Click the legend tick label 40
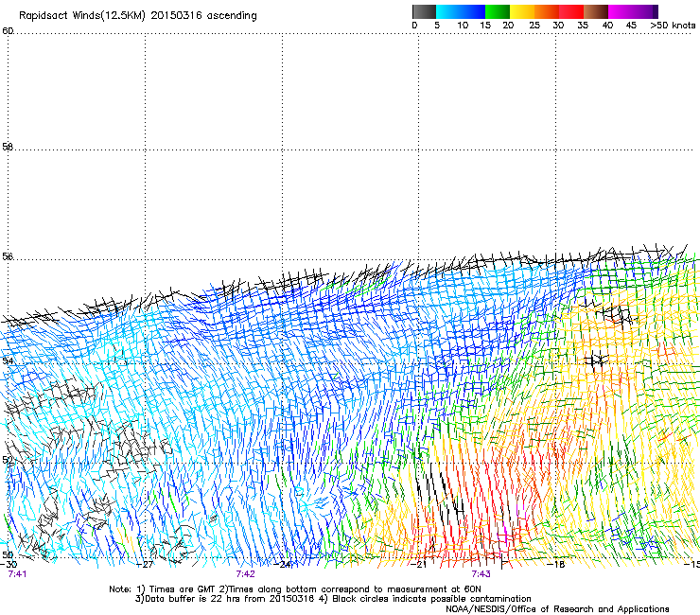Viewport: 700px width, 615px height. pos(607,26)
